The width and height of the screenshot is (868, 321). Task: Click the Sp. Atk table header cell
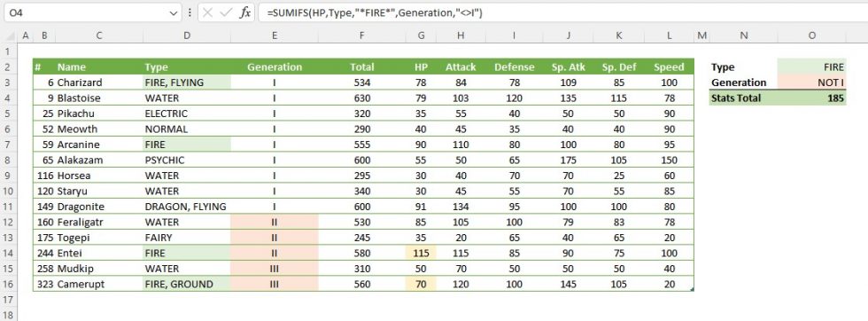pyautogui.click(x=569, y=67)
